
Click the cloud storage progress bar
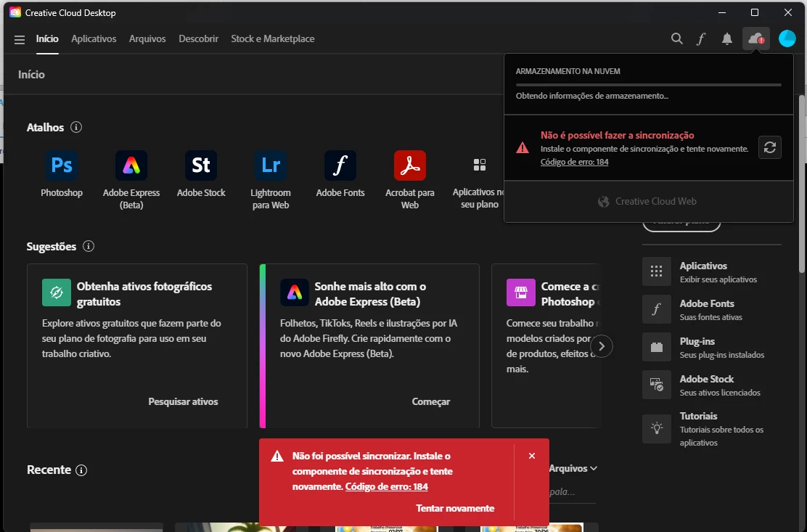pos(649,84)
